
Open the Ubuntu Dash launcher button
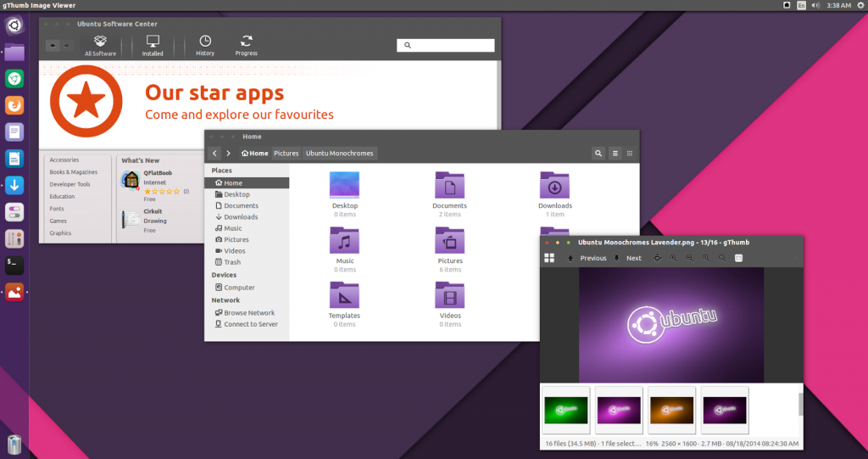[x=14, y=25]
